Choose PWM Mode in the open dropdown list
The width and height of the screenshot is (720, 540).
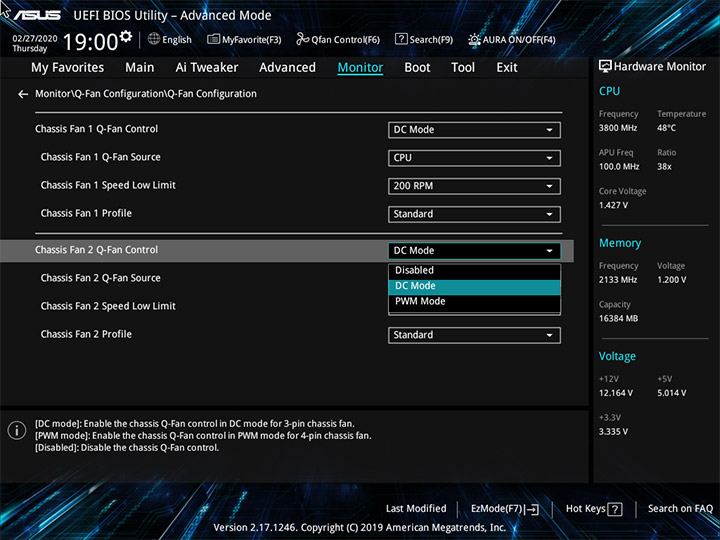click(474, 302)
